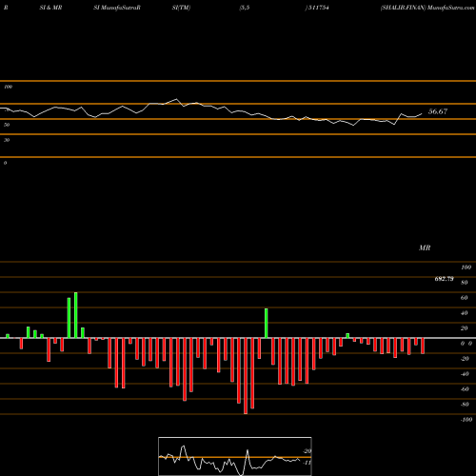Click the -80 label on the MR axis
The width and height of the screenshot is (476, 476).
[x=465, y=405]
